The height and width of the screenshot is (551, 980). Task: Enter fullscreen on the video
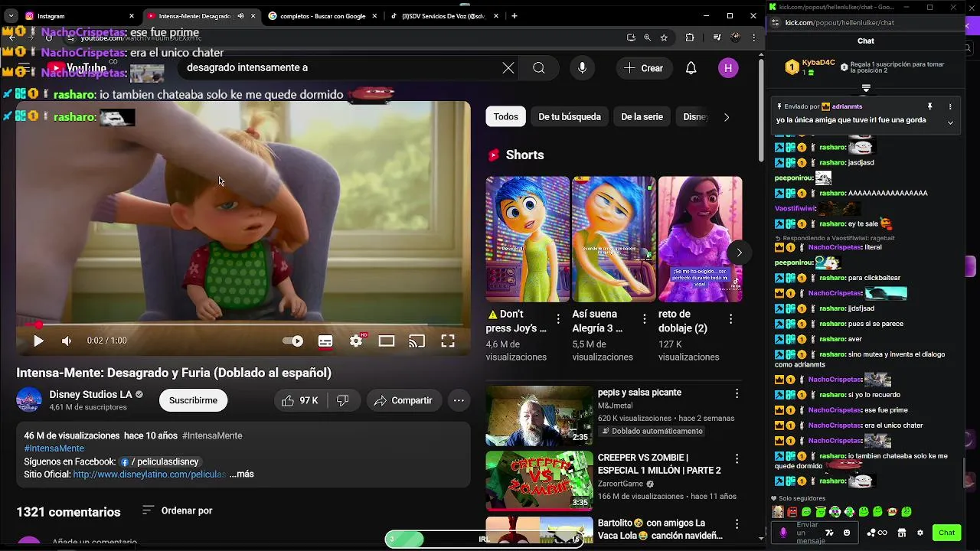[448, 341]
